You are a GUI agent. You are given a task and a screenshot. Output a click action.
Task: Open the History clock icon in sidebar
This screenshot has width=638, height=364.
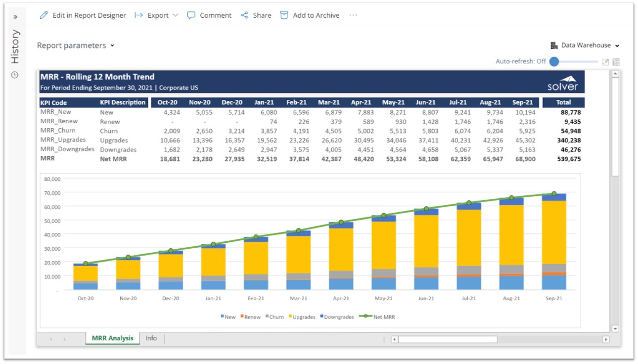coord(15,75)
